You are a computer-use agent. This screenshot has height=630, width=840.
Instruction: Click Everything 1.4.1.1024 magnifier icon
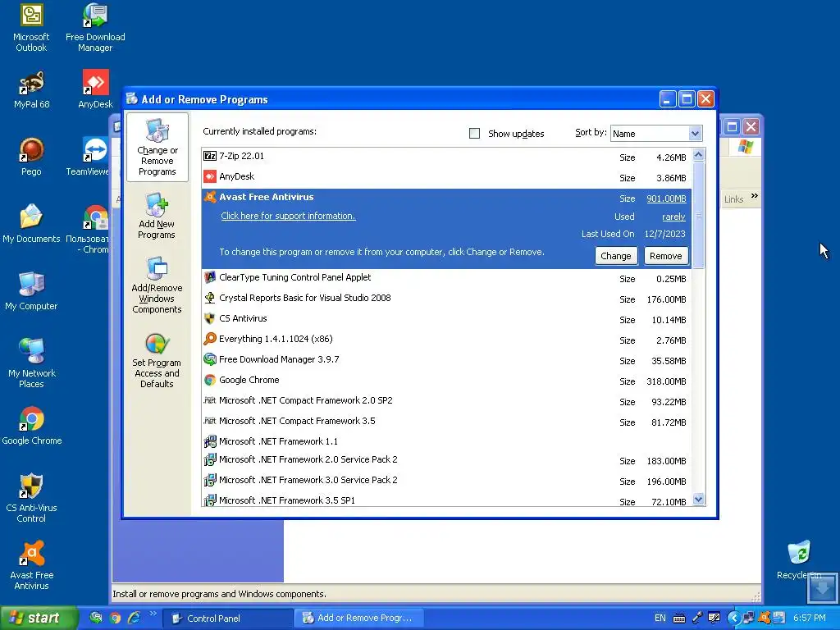coord(210,339)
